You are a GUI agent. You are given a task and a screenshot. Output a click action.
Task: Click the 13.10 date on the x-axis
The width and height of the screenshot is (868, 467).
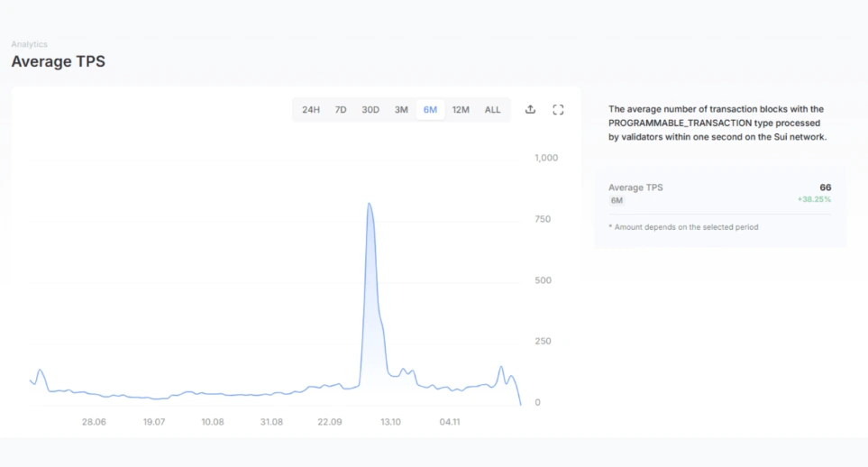pos(390,422)
